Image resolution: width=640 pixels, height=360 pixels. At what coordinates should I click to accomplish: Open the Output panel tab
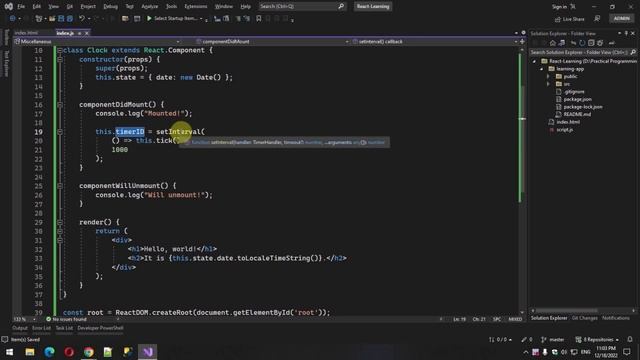19,328
